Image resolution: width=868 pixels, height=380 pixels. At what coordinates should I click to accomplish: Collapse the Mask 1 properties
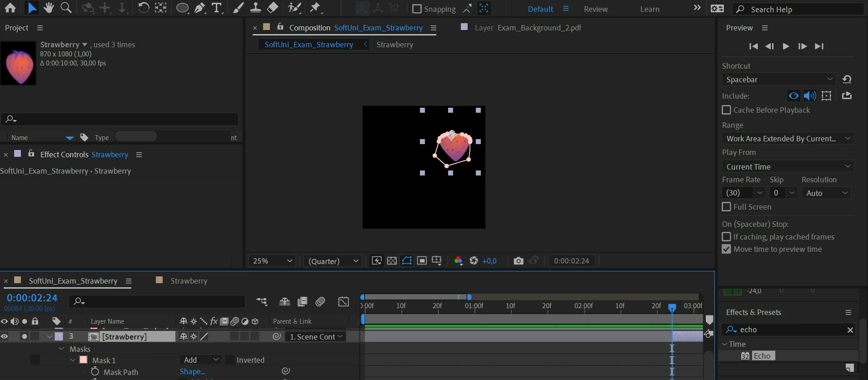point(73,360)
